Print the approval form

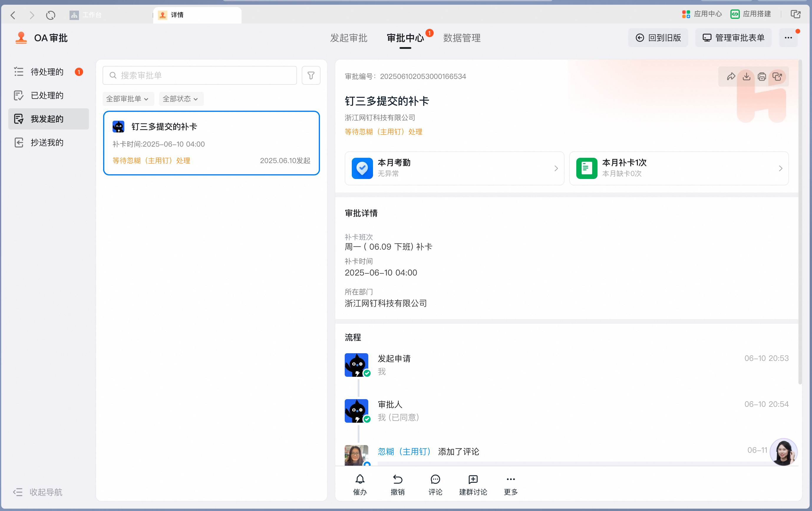coord(761,77)
